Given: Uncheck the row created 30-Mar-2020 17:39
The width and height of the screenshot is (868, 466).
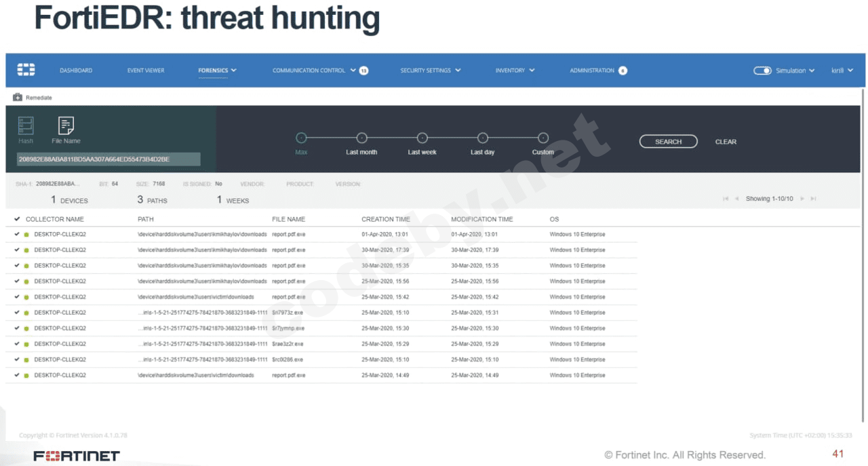Looking at the screenshot, I should click(17, 250).
